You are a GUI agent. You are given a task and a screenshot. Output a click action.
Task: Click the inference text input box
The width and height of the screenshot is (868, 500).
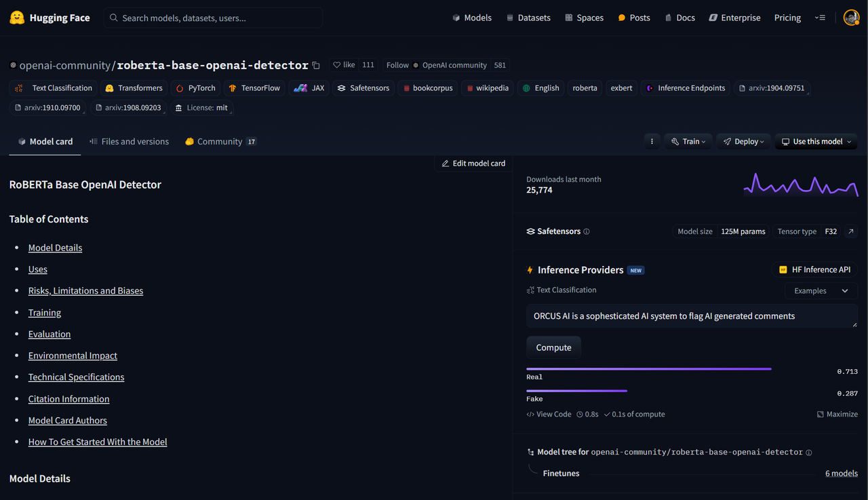pos(692,316)
